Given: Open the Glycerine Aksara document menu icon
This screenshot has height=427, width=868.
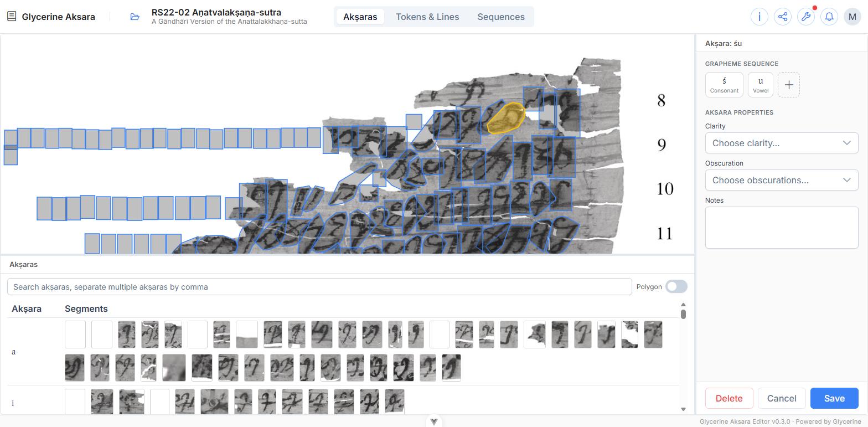Looking at the screenshot, I should click(11, 17).
